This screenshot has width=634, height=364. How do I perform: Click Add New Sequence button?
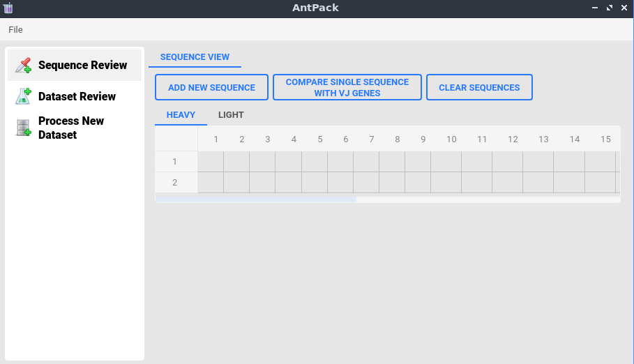[x=211, y=87]
